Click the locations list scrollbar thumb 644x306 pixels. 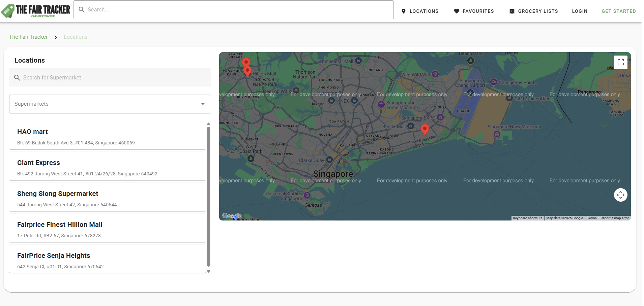click(208, 197)
